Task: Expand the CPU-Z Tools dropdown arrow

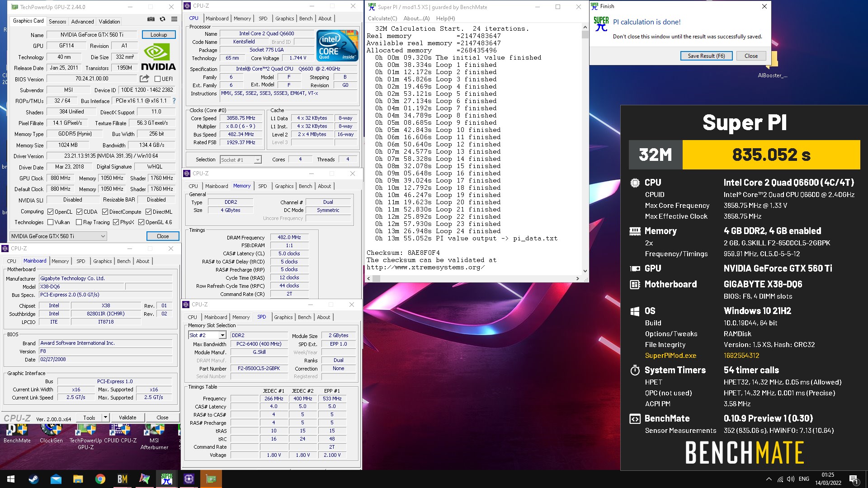Action: (x=105, y=418)
